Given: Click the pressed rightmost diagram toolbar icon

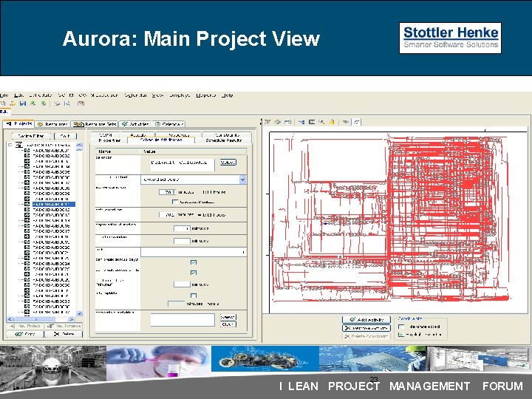Looking at the screenshot, I should (356, 122).
